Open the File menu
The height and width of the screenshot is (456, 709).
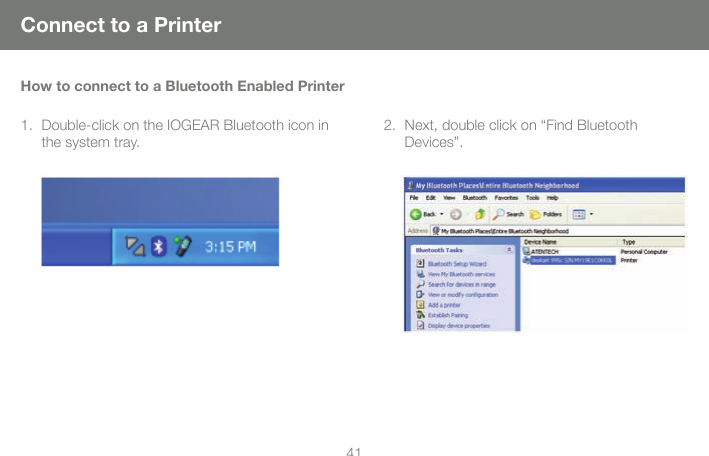(x=414, y=198)
